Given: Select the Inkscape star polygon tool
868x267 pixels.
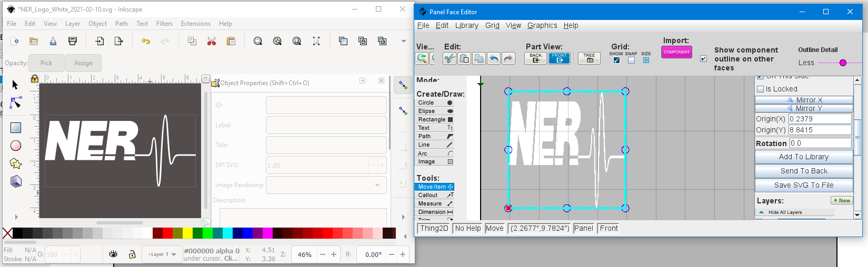Looking at the screenshot, I should (x=16, y=163).
